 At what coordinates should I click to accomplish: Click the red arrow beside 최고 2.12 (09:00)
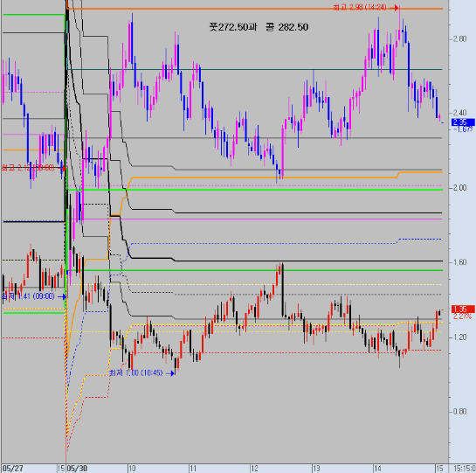(62, 168)
